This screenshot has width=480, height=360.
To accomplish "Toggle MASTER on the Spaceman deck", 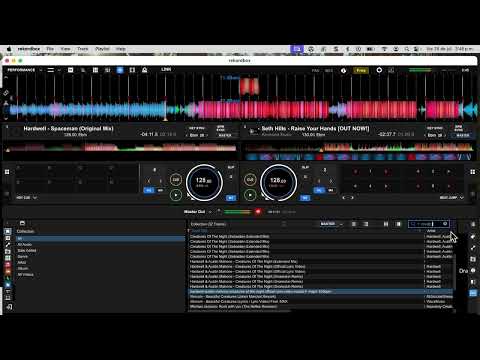I will coord(225,135).
